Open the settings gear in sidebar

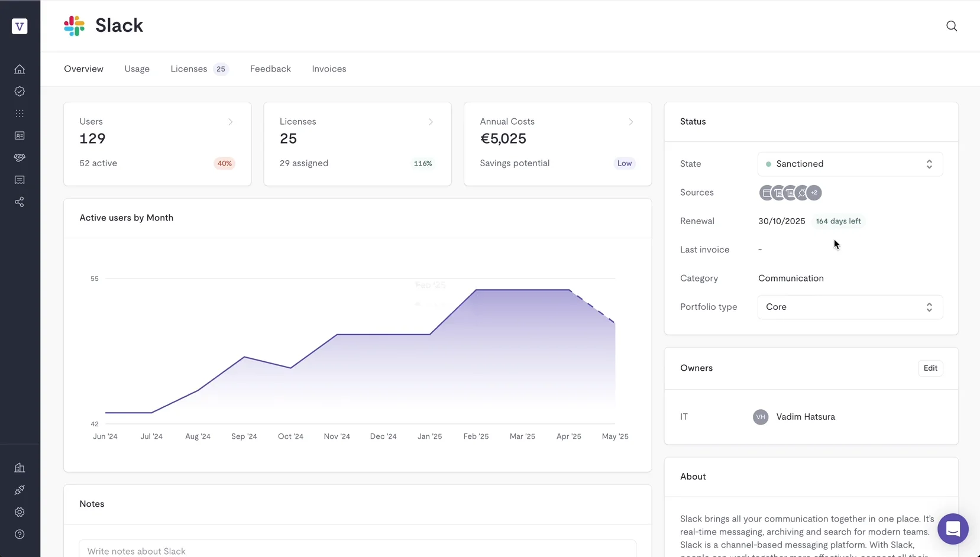click(20, 512)
